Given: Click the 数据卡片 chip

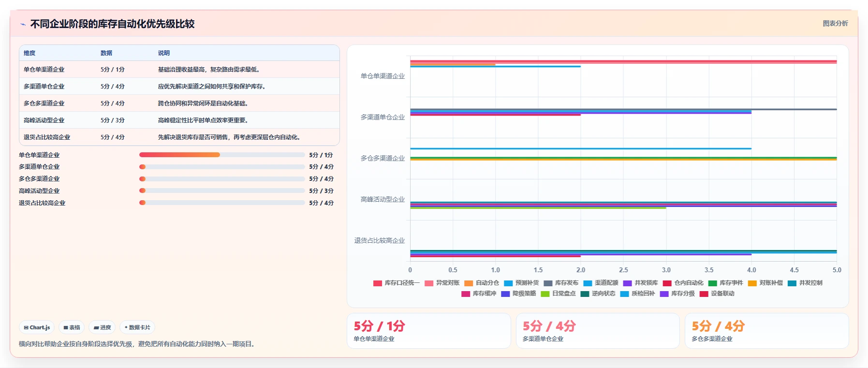Looking at the screenshot, I should point(137,327).
